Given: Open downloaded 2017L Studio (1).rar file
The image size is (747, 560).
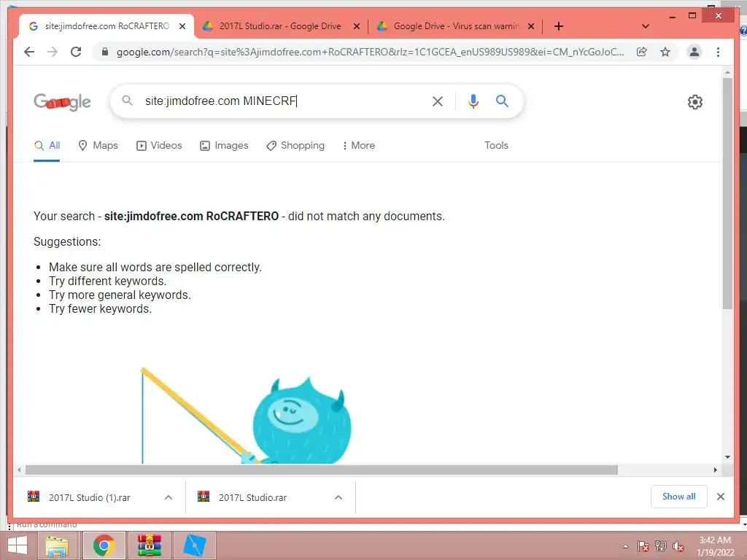Looking at the screenshot, I should pyautogui.click(x=89, y=497).
